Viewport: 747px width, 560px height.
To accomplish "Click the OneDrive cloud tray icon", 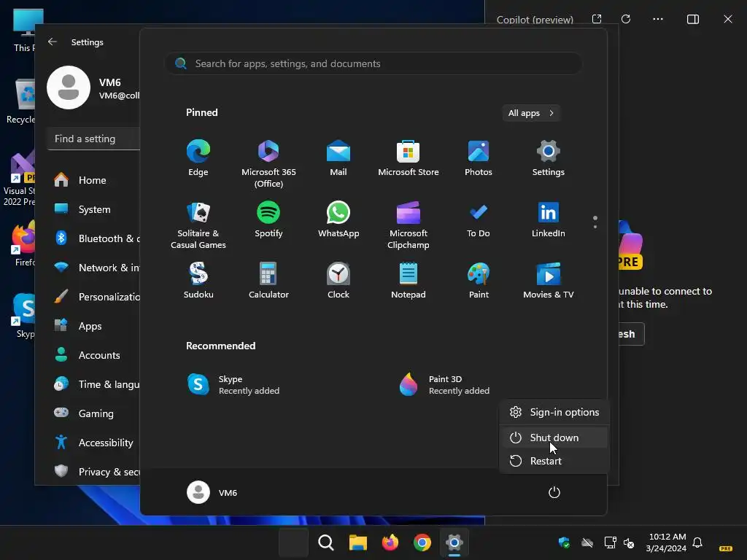I will pyautogui.click(x=587, y=542).
